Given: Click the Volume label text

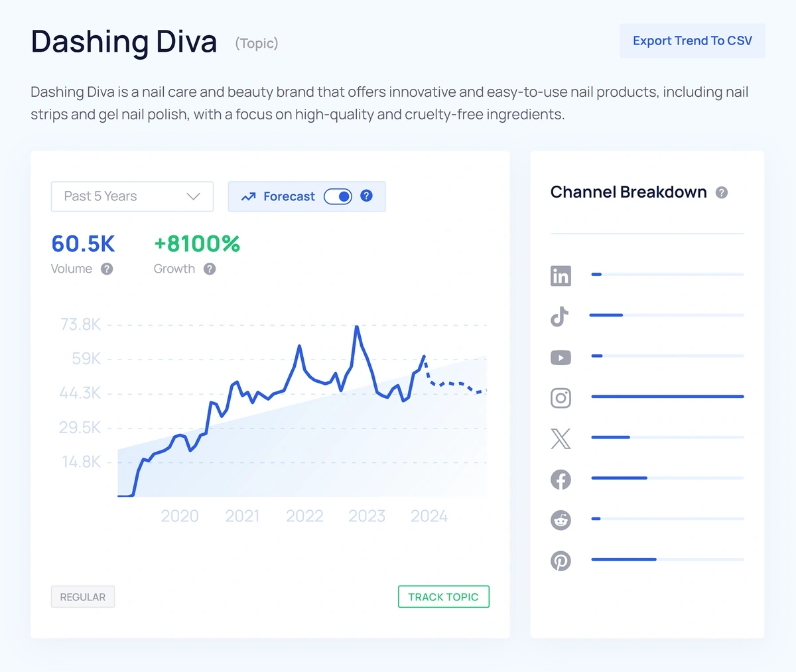Looking at the screenshot, I should (x=72, y=269).
